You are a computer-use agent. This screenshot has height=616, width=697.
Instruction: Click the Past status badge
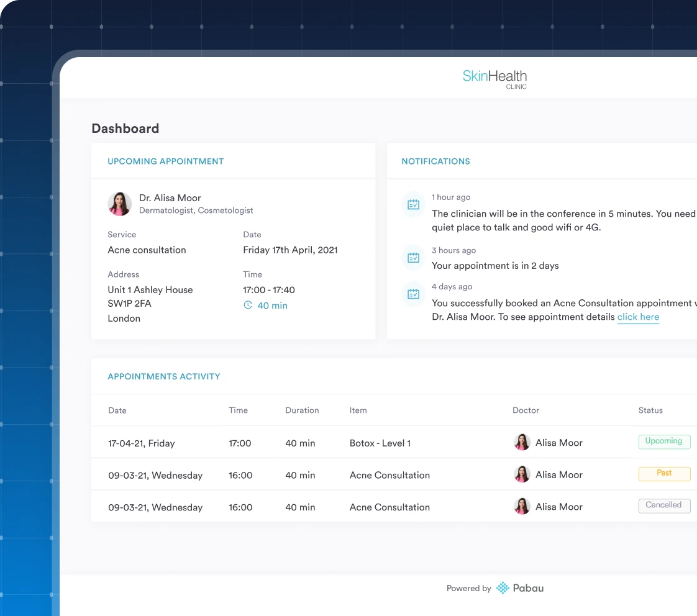click(x=664, y=473)
